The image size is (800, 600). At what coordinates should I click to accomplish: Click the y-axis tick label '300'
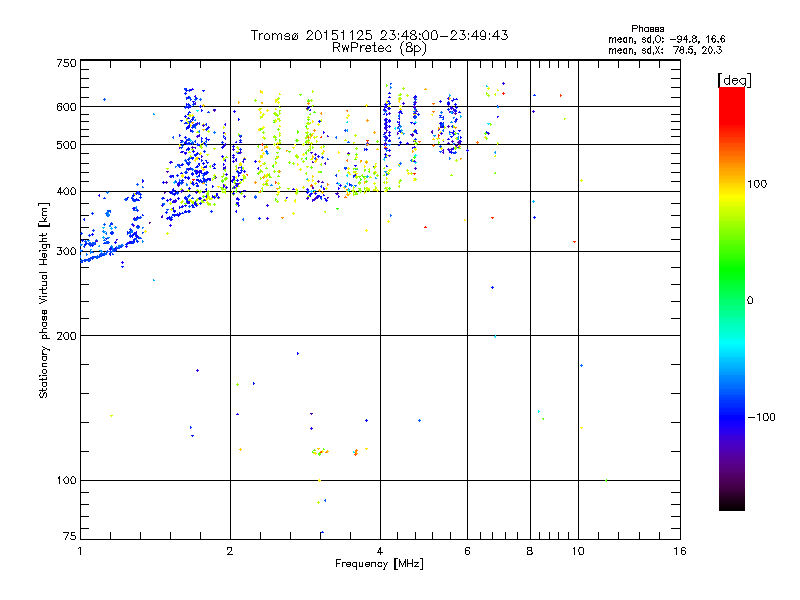(66, 252)
